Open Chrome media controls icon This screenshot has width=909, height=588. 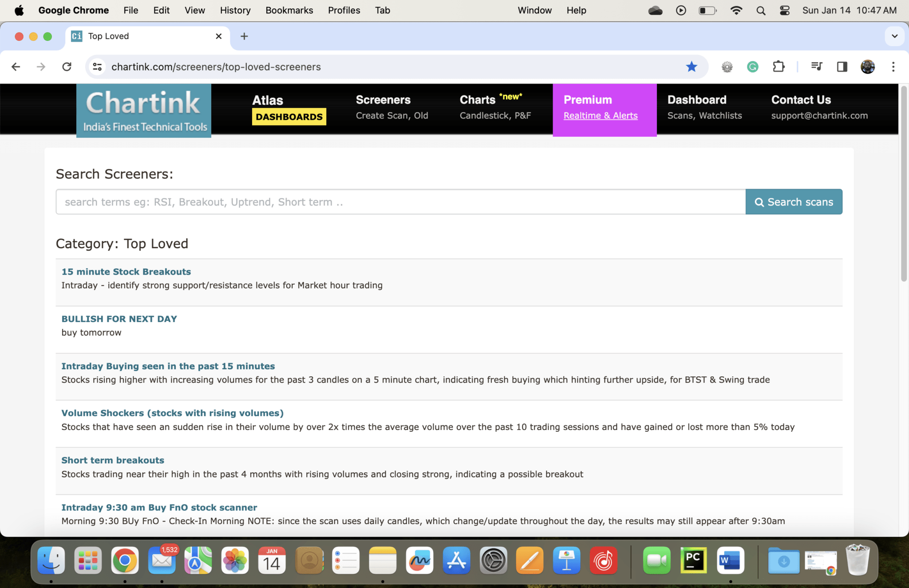[817, 67]
